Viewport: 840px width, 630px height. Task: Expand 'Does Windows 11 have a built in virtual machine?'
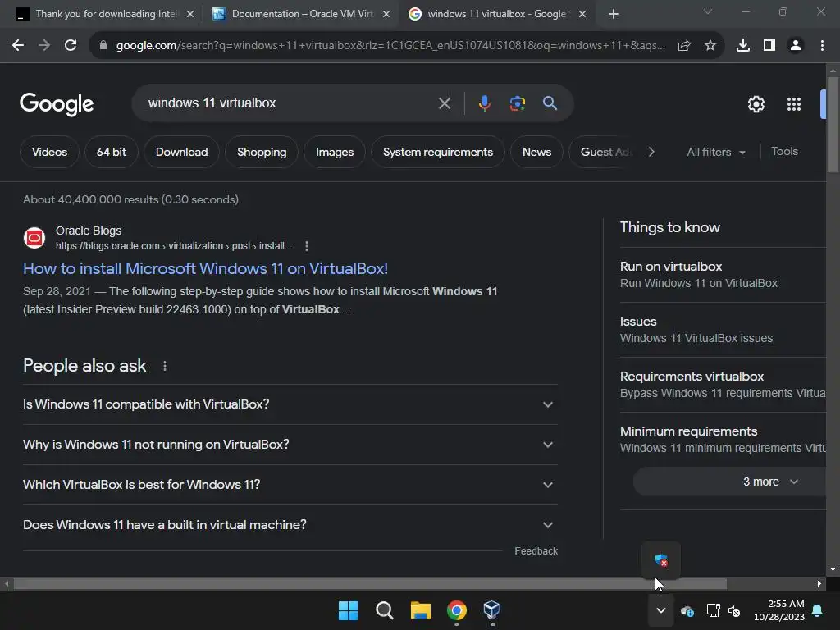click(x=290, y=525)
